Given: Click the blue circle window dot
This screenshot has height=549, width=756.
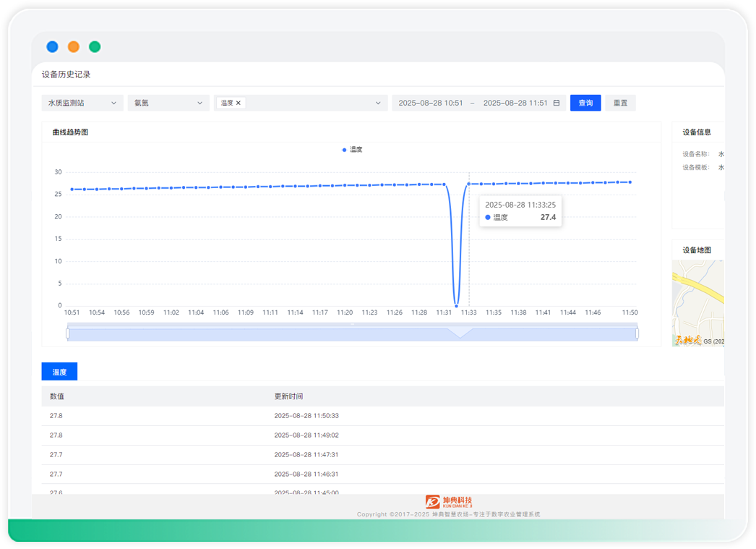Looking at the screenshot, I should click(53, 47).
